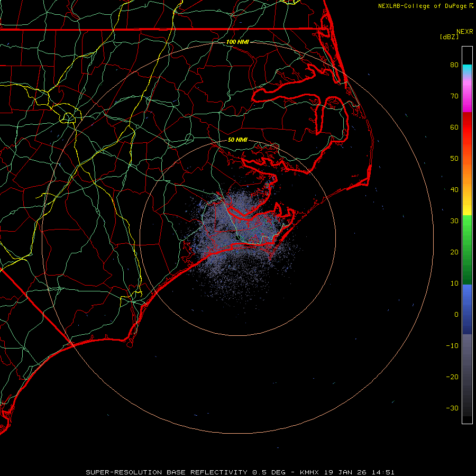The width and height of the screenshot is (476, 476).
Task: Click the 40 value on the dBZ scale
Action: coord(454,190)
